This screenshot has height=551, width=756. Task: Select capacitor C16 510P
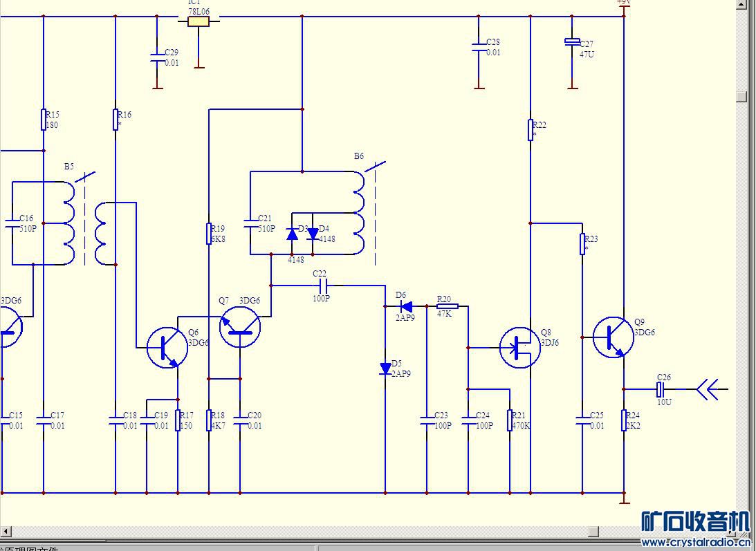[12, 223]
